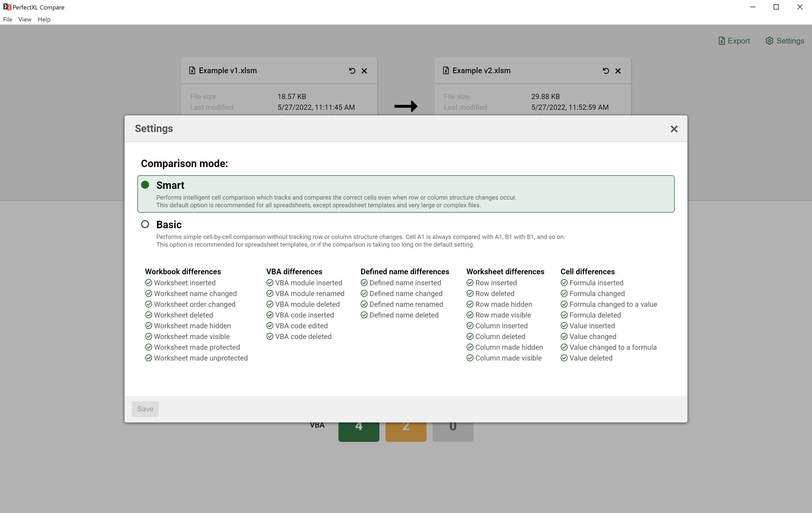
Task: Click the Save button
Action: [x=145, y=409]
